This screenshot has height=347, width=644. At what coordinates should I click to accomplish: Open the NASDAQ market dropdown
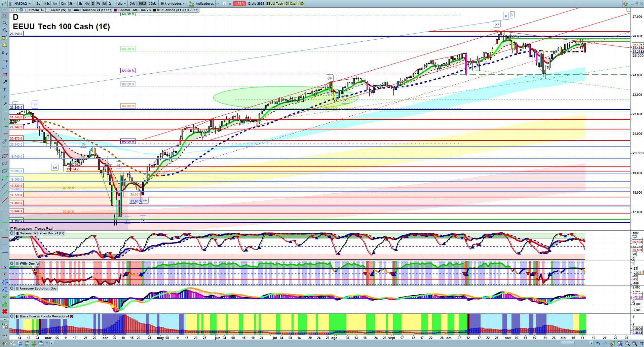point(23,4)
